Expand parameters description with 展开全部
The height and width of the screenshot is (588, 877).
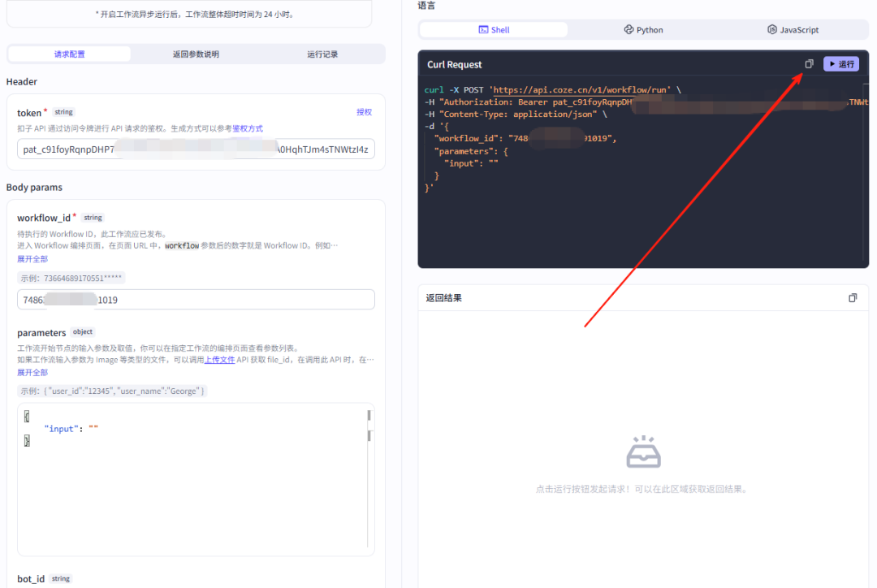point(32,373)
